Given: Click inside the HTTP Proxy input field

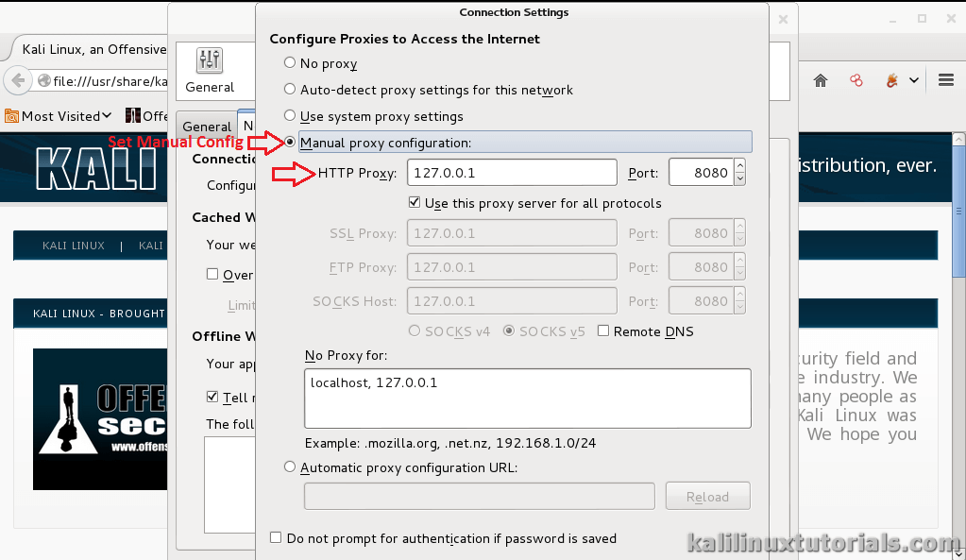Looking at the screenshot, I should (511, 173).
